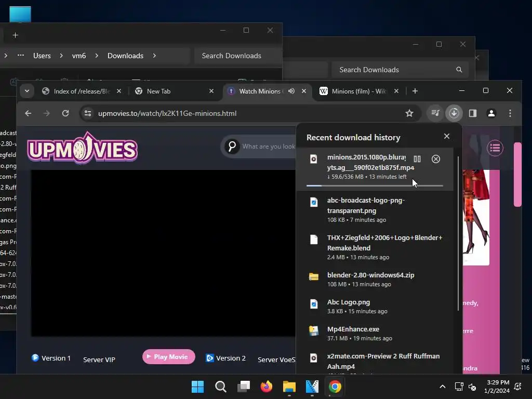This screenshot has width=532, height=399.
Task: Click the upmovies search magnifier icon
Action: (232, 147)
